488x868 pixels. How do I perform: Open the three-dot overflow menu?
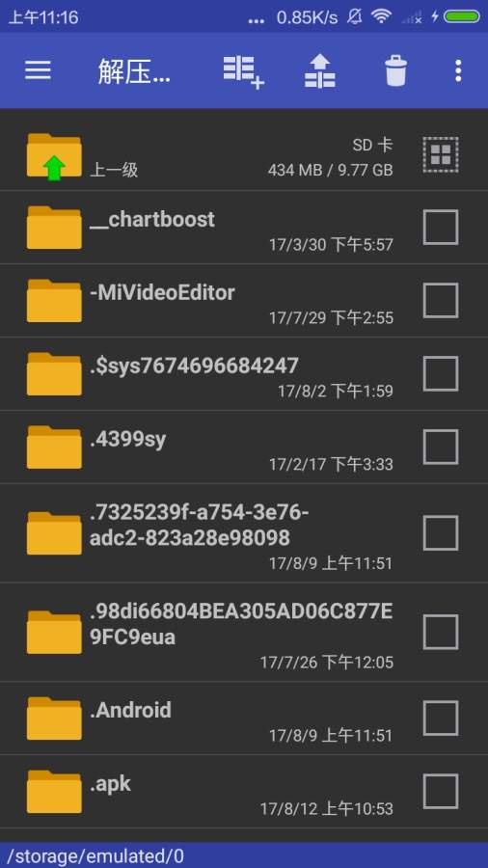click(458, 70)
